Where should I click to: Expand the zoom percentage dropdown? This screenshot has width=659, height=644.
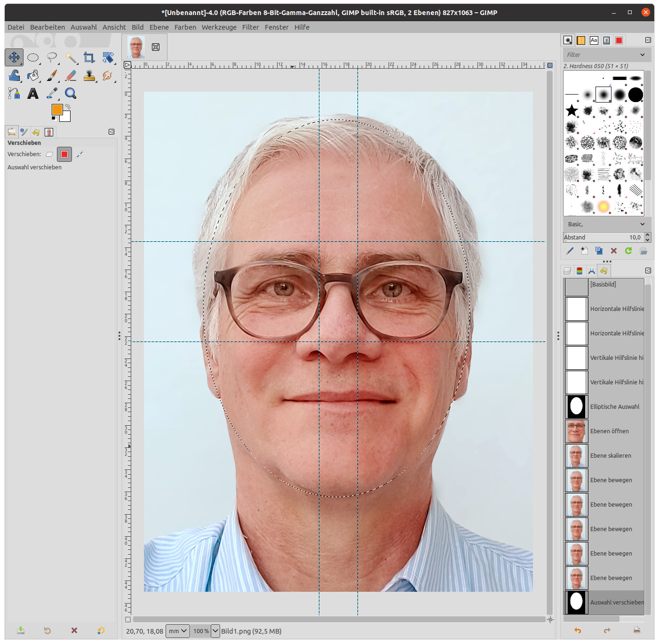pos(215,631)
